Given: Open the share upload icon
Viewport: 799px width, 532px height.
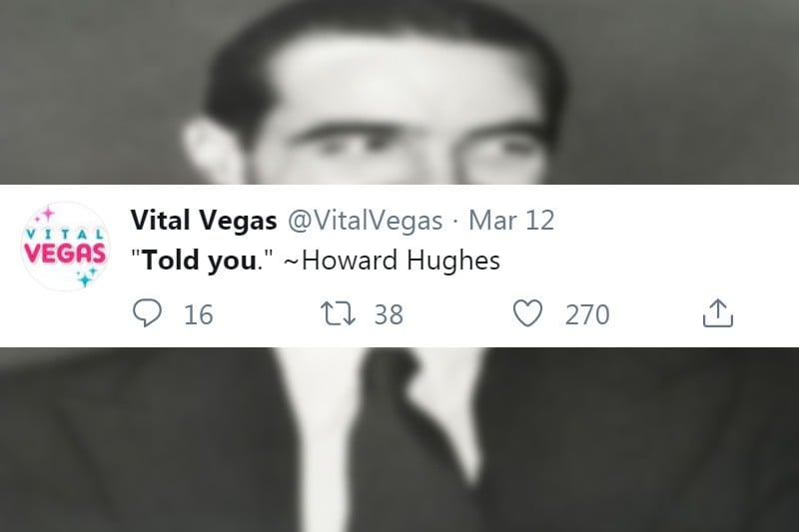Looking at the screenshot, I should coord(717,313).
